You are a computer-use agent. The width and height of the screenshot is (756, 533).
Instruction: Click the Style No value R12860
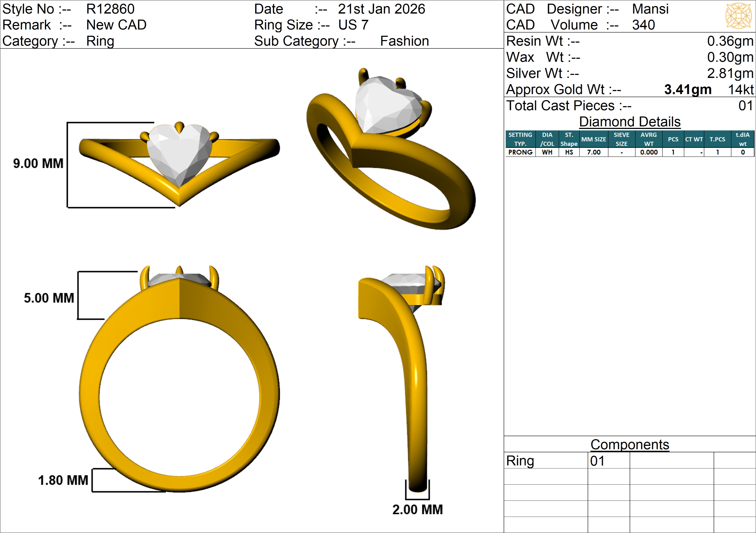point(110,9)
